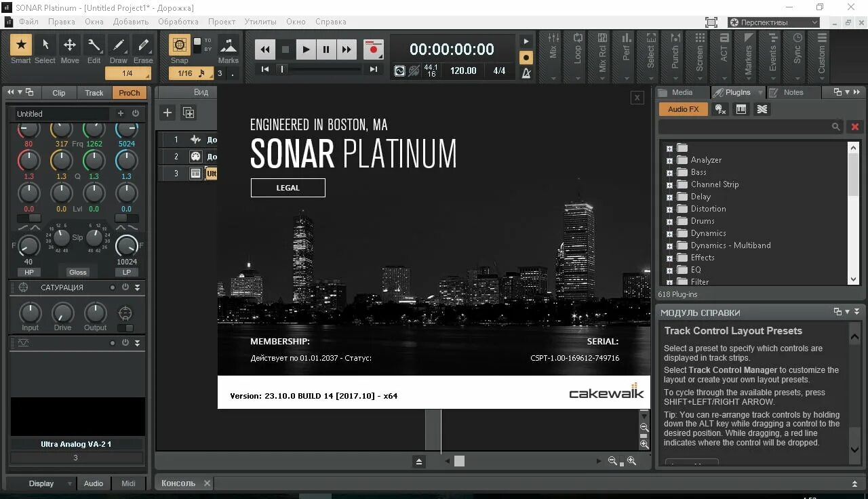Close the about splash with X
The image size is (868, 499).
coord(637,98)
